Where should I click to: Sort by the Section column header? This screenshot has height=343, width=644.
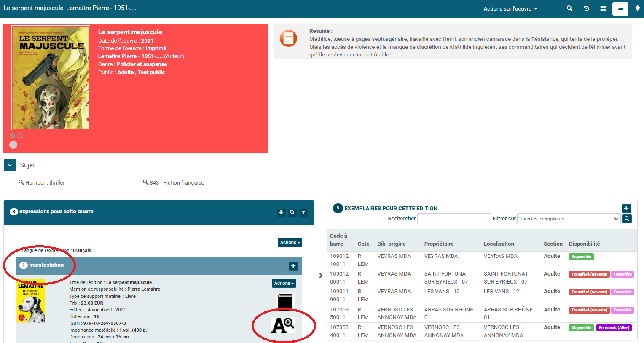553,244
